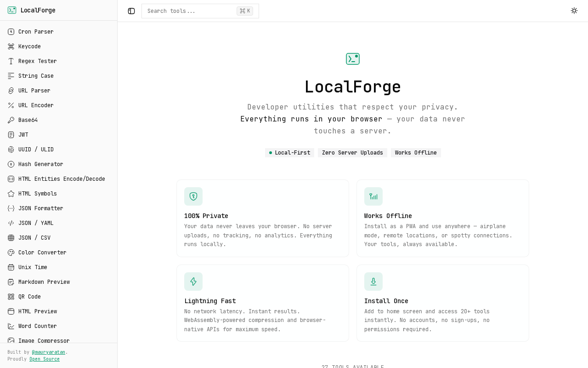Screen dimensions: 588x368
Task: Open the String Case tool
Action: tap(36, 76)
